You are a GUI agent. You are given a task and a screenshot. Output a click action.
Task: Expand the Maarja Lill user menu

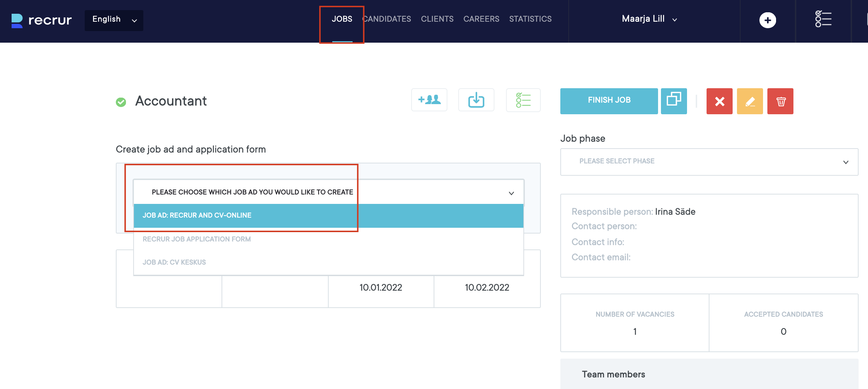coord(649,19)
